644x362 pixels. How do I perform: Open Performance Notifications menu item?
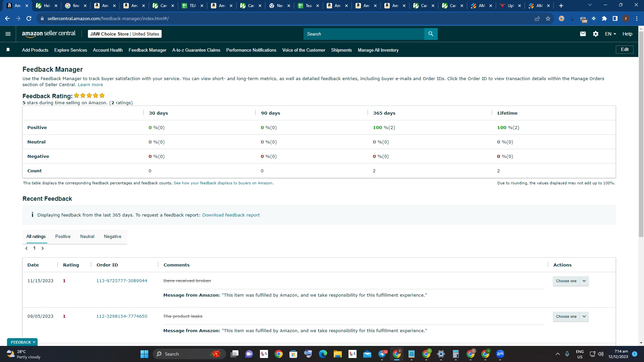(251, 50)
